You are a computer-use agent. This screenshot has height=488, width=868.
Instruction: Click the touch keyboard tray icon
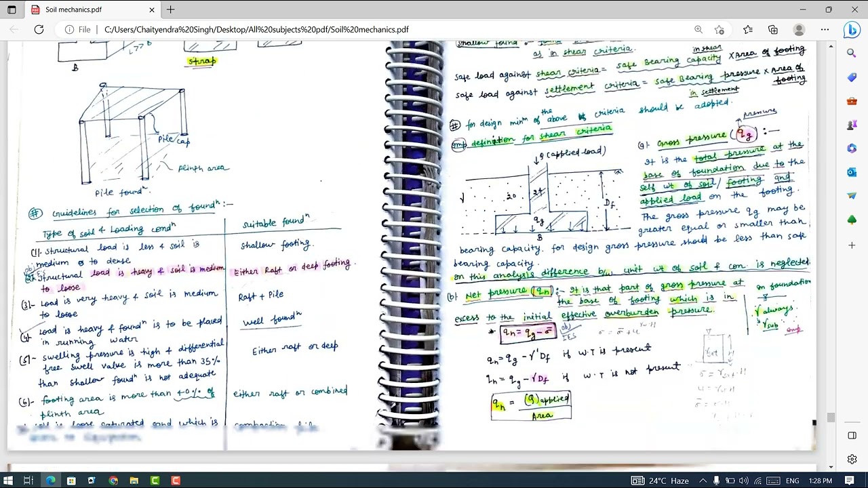773,481
